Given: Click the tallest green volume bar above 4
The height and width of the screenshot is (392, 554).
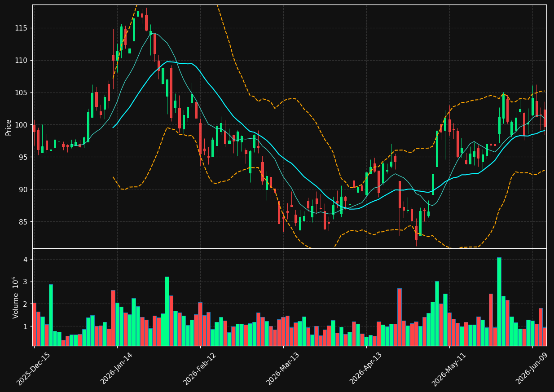Looking at the screenshot, I should click(x=499, y=301).
